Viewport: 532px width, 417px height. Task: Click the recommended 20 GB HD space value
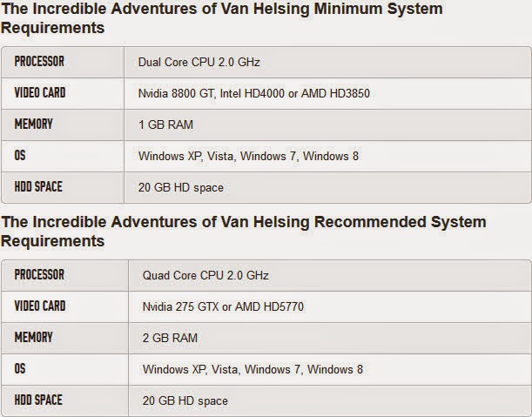pyautogui.click(x=185, y=400)
